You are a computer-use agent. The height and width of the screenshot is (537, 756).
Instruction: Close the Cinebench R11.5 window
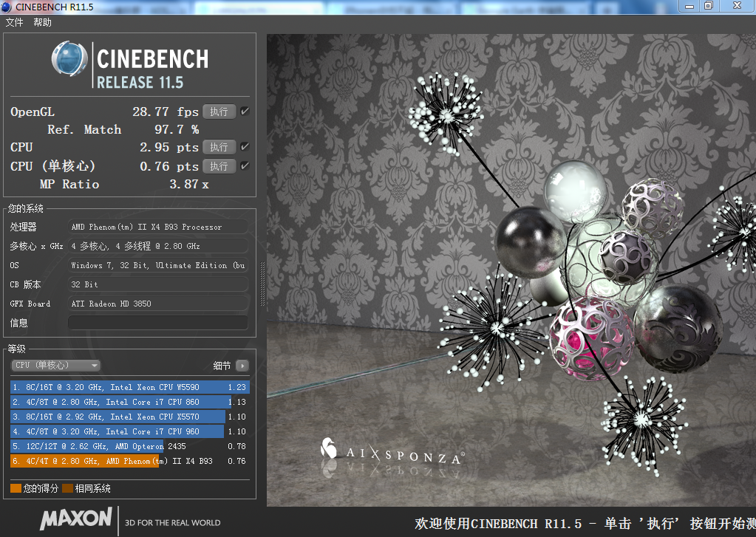tap(738, 6)
